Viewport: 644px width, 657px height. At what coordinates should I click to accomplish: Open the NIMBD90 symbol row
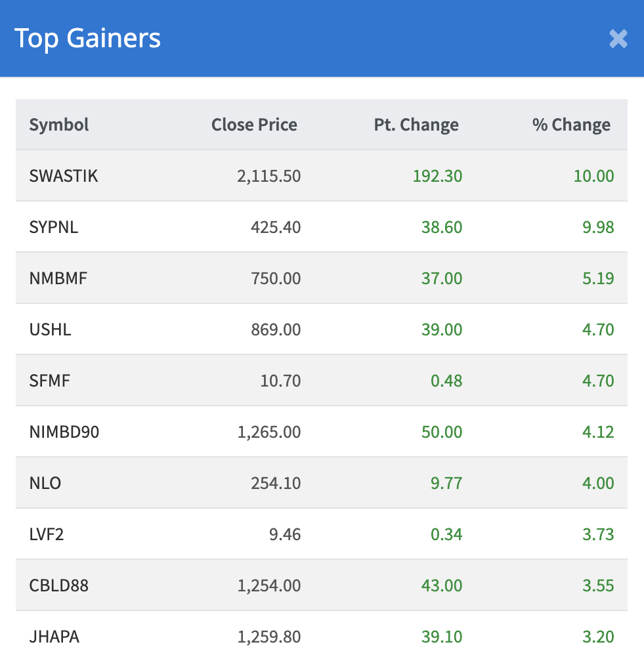(64, 432)
